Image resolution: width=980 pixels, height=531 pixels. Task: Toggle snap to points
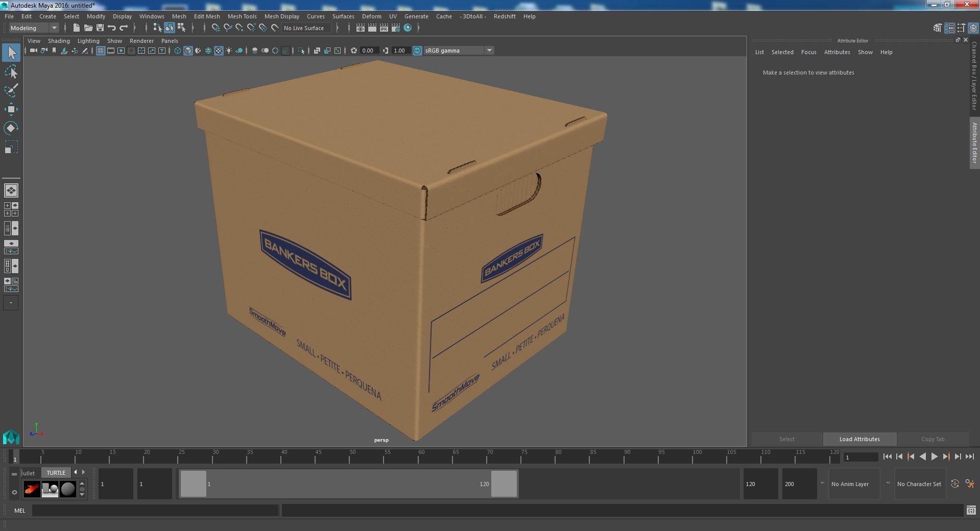tap(240, 28)
